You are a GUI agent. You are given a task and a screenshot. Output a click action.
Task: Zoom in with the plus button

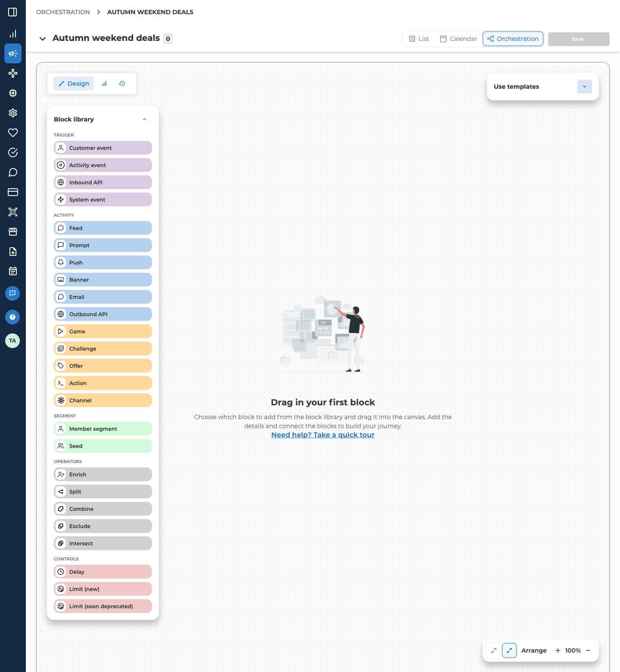coord(558,650)
